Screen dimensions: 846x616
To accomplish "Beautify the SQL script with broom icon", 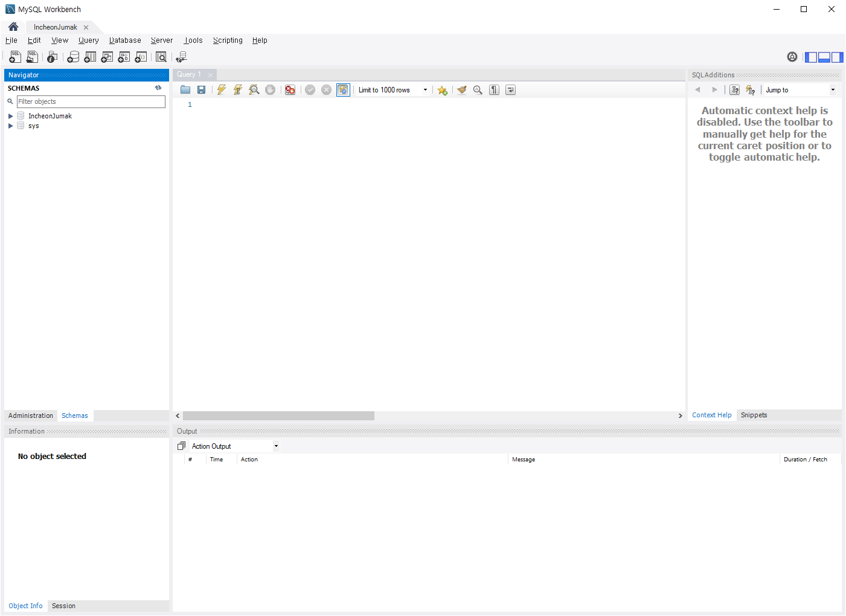I will pyautogui.click(x=462, y=90).
